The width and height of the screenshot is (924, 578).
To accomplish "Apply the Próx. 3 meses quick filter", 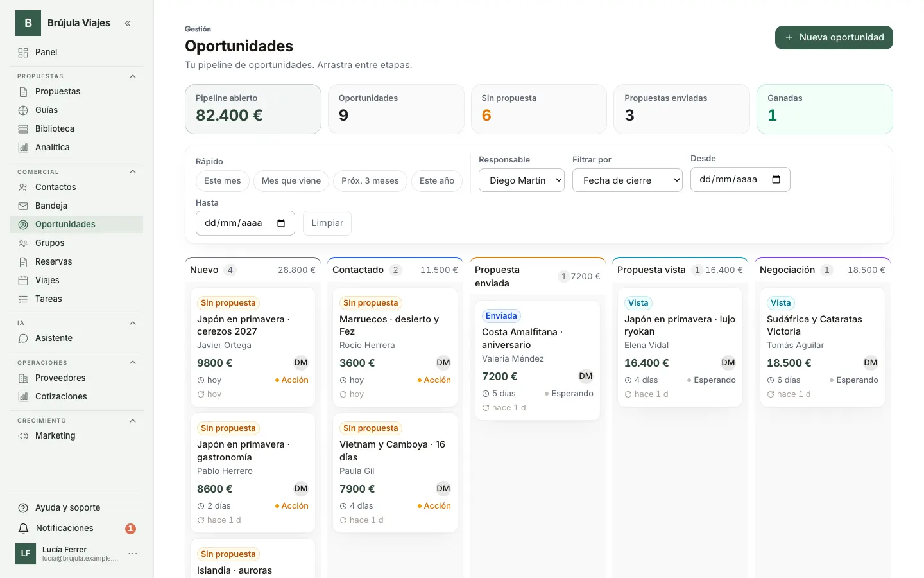I will (370, 181).
